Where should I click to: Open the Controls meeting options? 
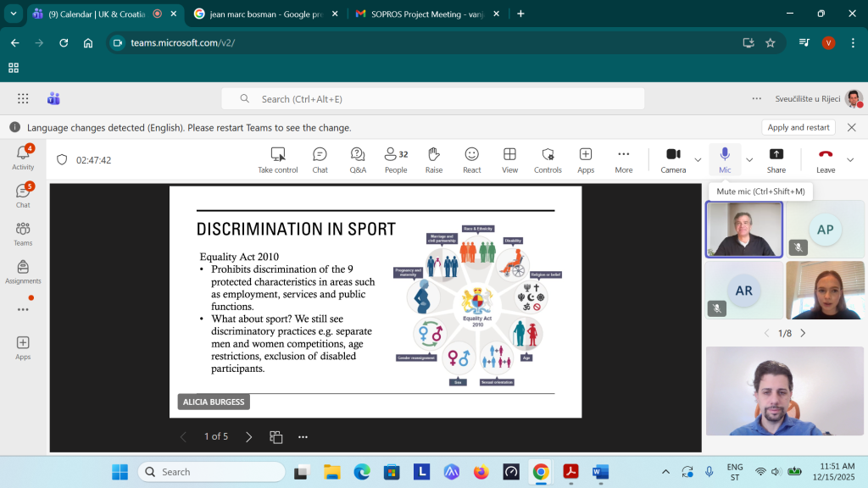pos(548,159)
